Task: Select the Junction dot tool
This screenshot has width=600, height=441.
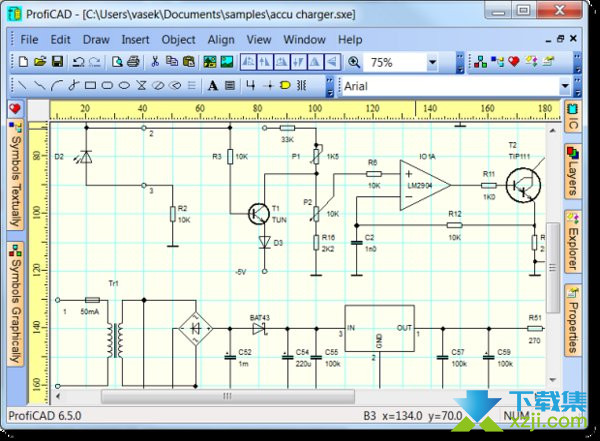Action: coord(269,85)
